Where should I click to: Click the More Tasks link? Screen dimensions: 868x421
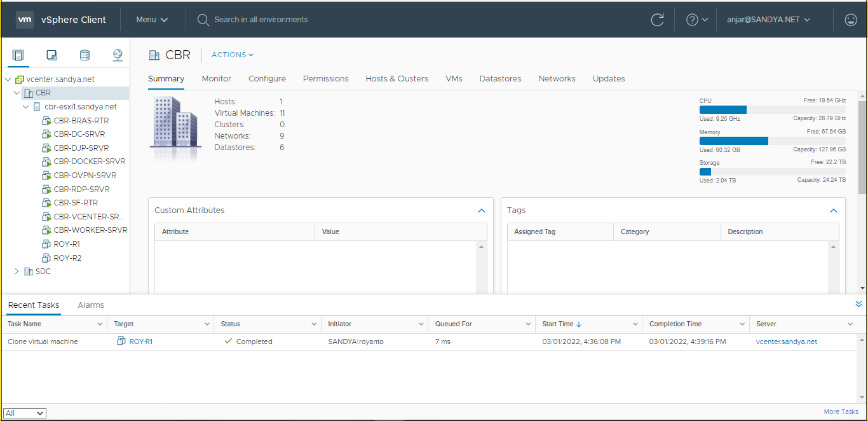[x=841, y=411]
